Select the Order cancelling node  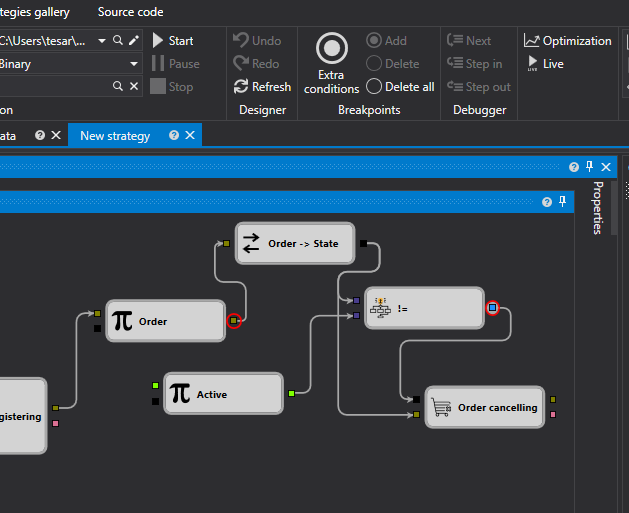[485, 407]
